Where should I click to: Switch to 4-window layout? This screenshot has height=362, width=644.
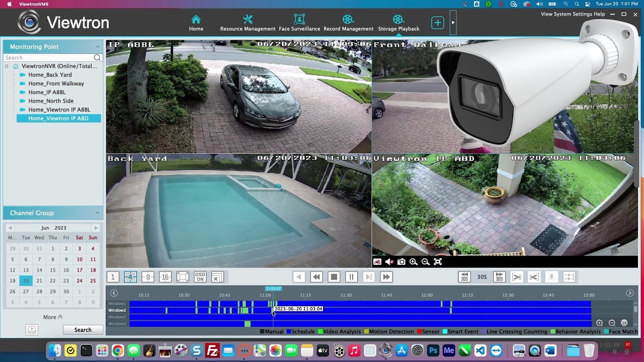(x=130, y=277)
